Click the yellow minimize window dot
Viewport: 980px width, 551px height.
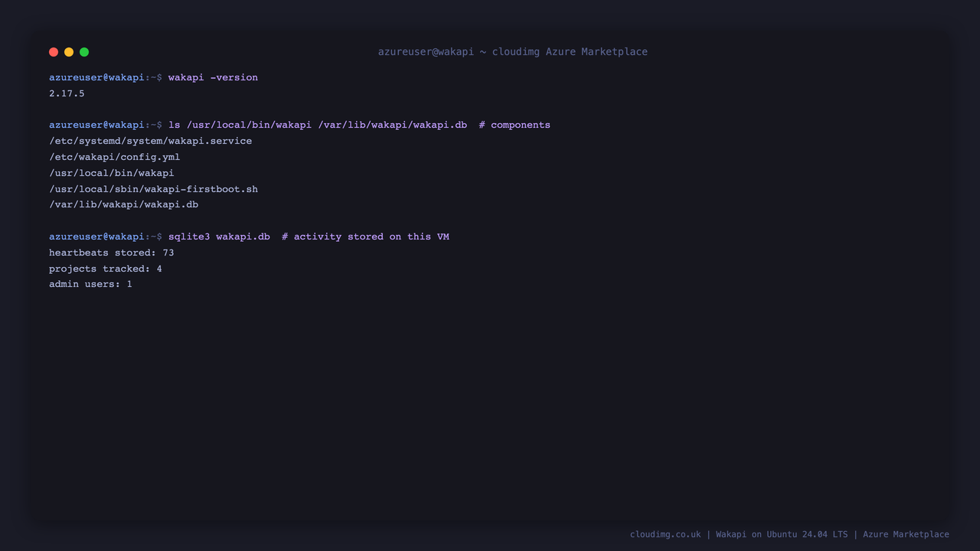(69, 52)
